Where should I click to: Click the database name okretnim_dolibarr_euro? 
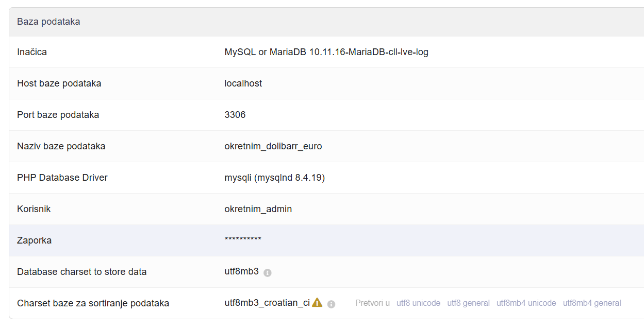click(x=273, y=146)
